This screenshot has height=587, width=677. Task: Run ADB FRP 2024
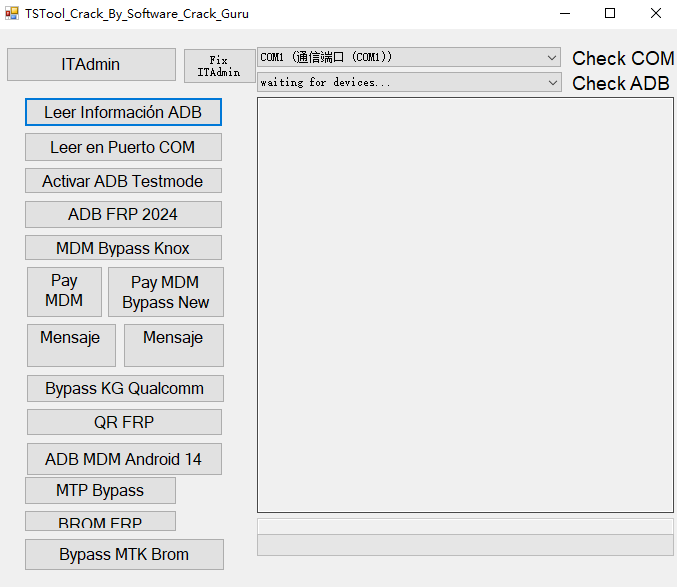point(123,215)
